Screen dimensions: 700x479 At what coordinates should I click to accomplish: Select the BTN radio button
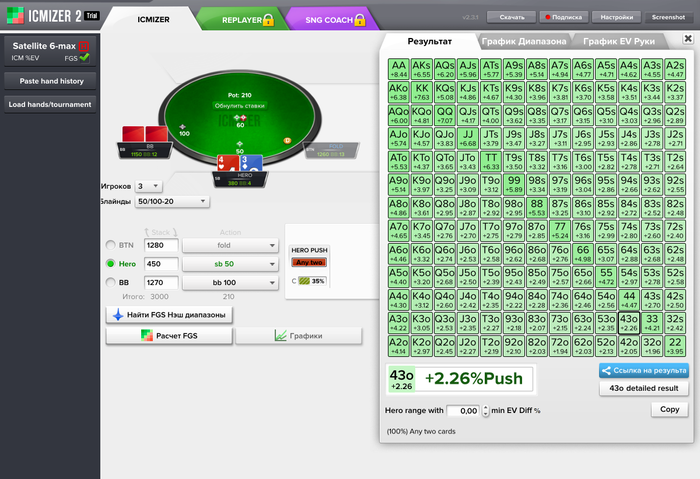point(110,245)
